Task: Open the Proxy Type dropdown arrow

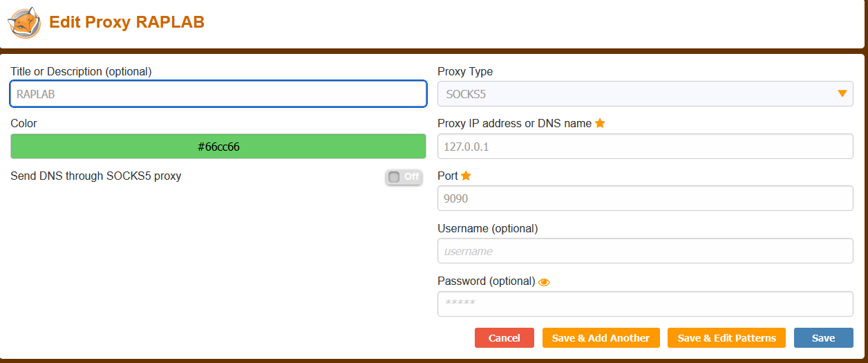Action: [842, 93]
